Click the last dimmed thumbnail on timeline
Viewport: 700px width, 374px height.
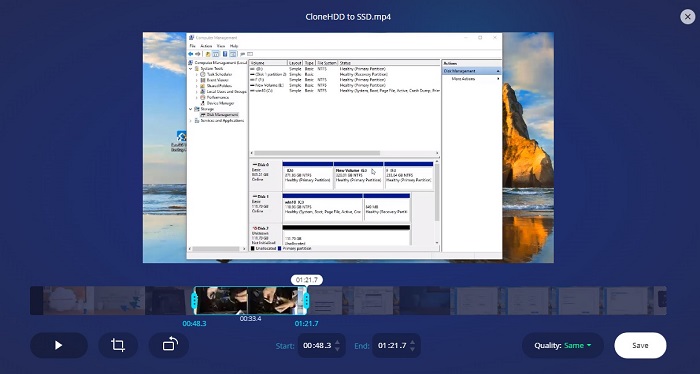point(660,300)
